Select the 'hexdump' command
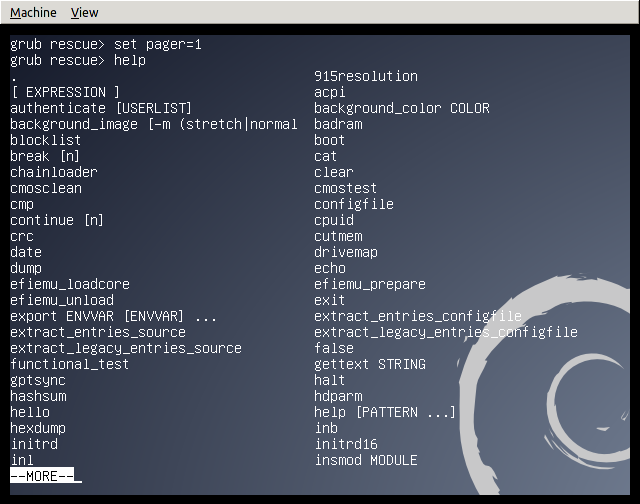The image size is (640, 504). 38,428
